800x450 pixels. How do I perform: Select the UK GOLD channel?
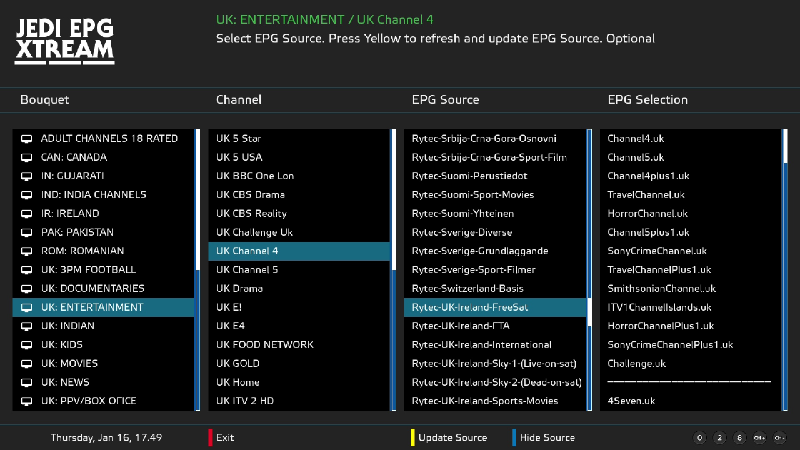pos(299,364)
